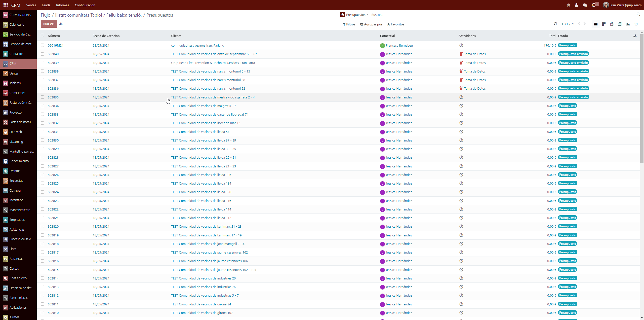The image size is (644, 320).
Task: Click the download/export icon next to NUEVO
Action: click(x=61, y=24)
